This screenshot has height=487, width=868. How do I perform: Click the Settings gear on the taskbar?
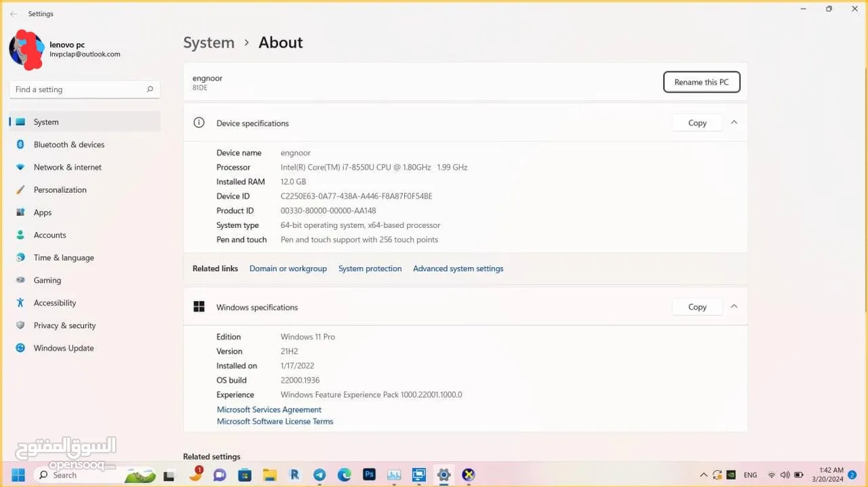(x=443, y=475)
